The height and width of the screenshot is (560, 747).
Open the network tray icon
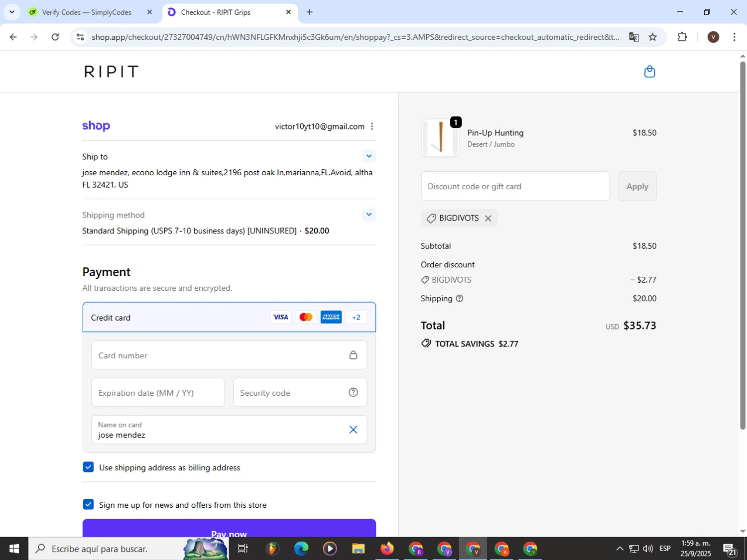[634, 549]
